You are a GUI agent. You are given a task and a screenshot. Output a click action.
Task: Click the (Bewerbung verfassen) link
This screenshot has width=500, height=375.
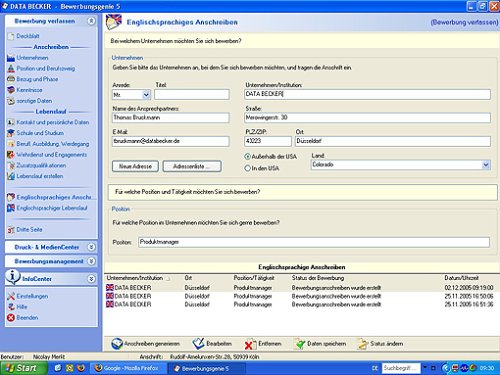click(x=464, y=22)
